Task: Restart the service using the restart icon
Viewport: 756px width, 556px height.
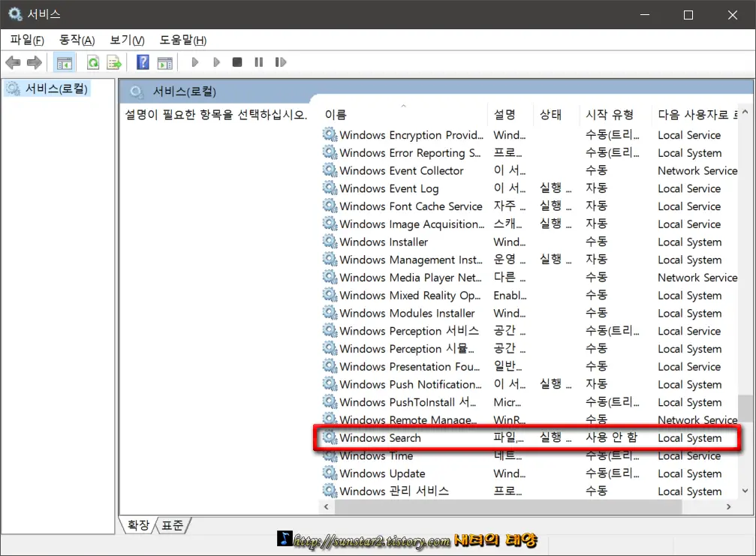Action: click(280, 62)
